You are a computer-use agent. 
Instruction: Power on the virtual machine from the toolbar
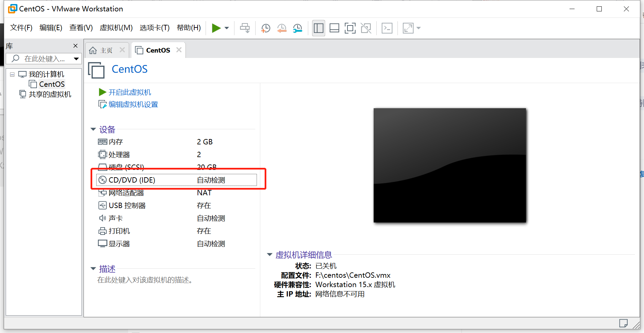216,28
